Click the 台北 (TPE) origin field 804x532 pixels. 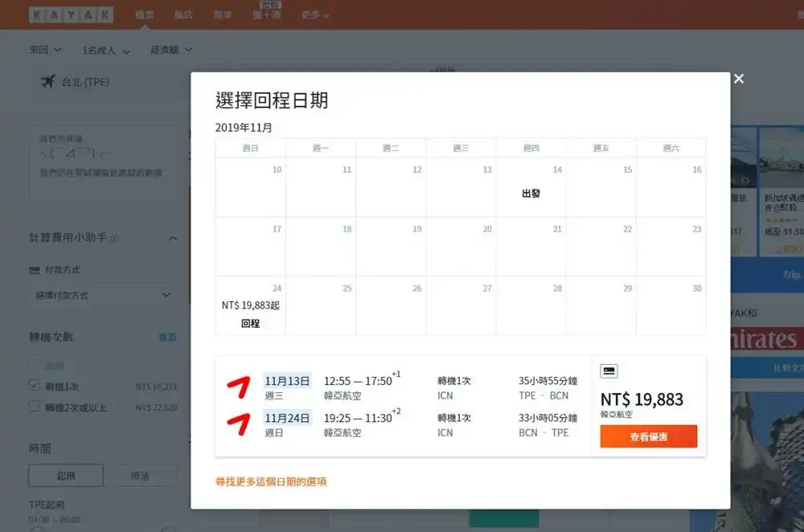(107, 82)
